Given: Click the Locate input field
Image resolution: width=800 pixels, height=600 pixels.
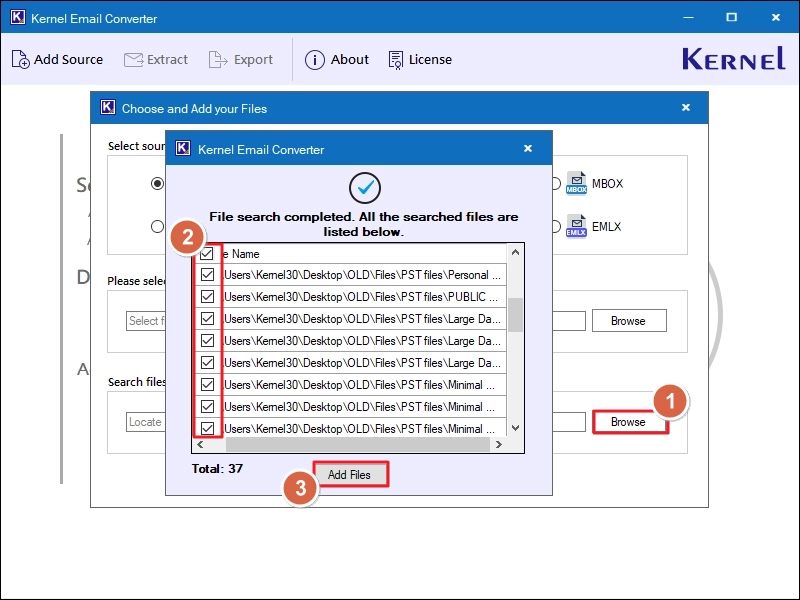Looking at the screenshot, I should (x=146, y=422).
